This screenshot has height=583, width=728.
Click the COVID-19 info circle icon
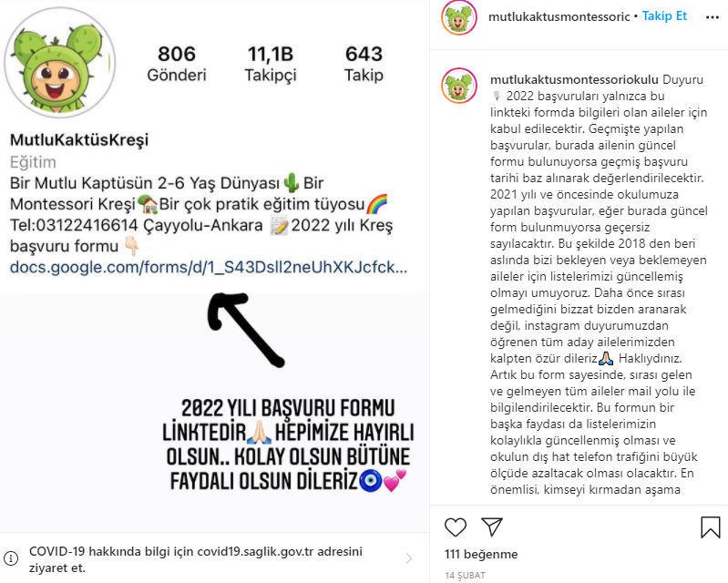(11, 557)
